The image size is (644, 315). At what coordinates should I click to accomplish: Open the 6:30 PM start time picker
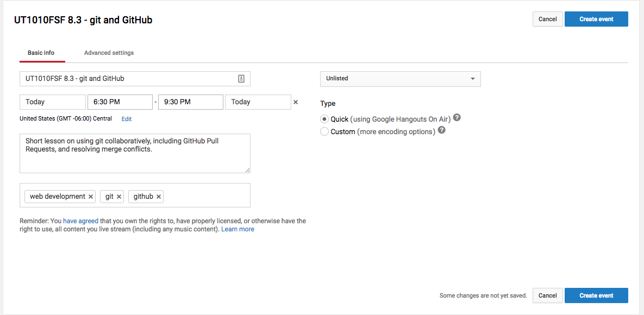tap(120, 102)
